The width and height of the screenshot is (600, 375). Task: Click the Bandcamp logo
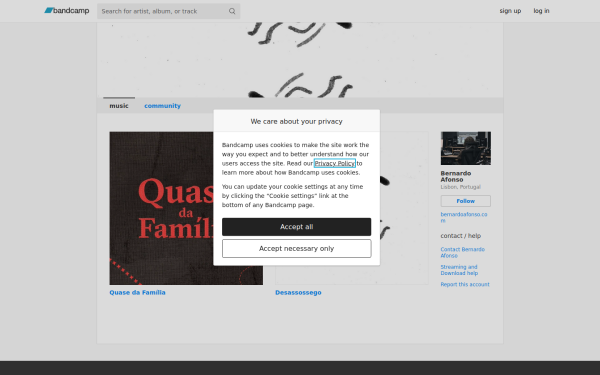[67, 11]
